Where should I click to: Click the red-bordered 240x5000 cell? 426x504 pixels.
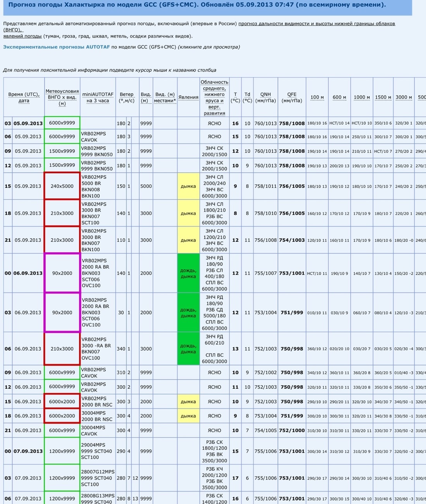point(62,186)
